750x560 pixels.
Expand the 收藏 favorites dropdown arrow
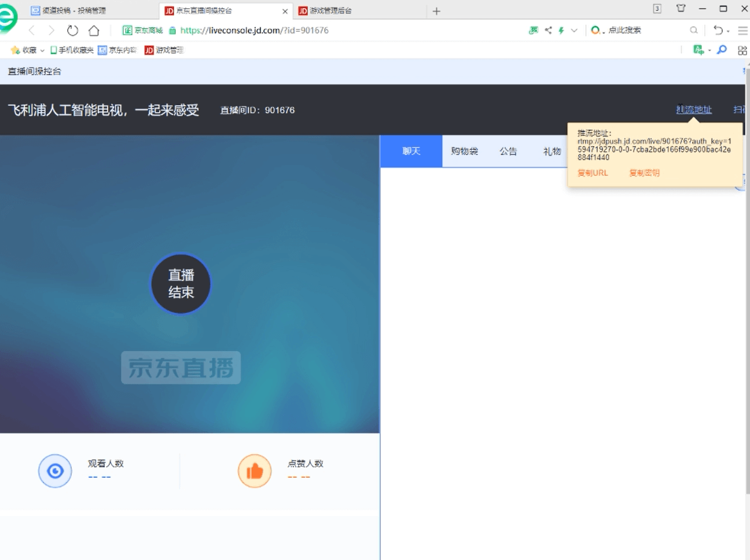42,50
